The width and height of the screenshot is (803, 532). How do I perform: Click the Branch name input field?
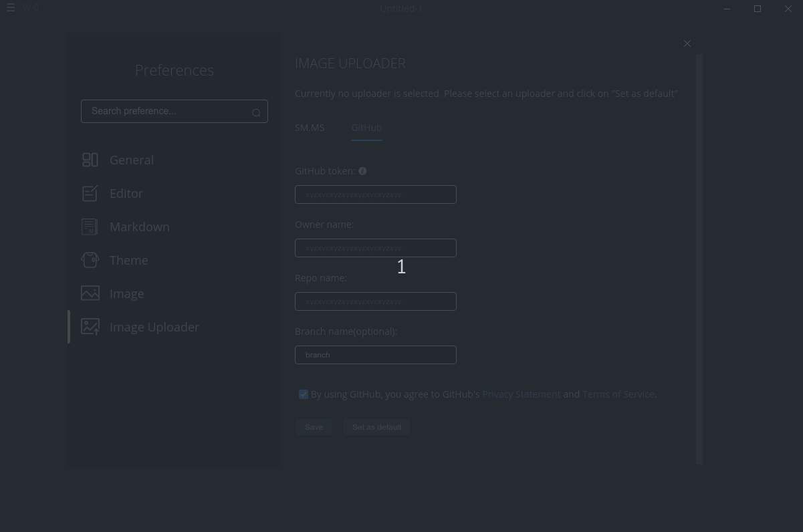pos(375,355)
